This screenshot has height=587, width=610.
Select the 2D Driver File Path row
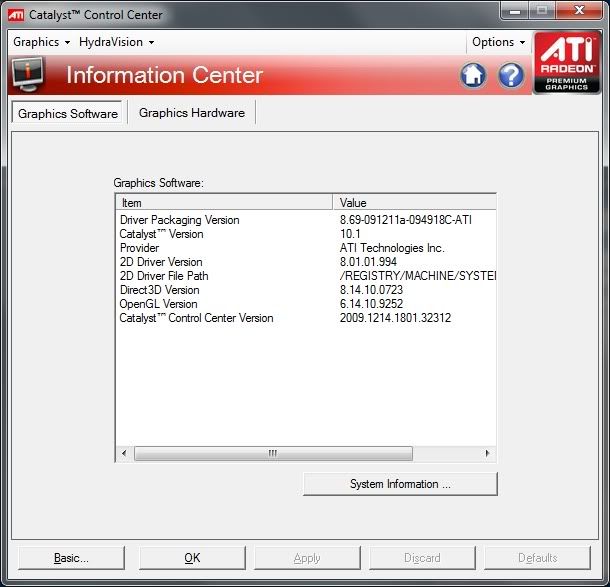[x=306, y=276]
